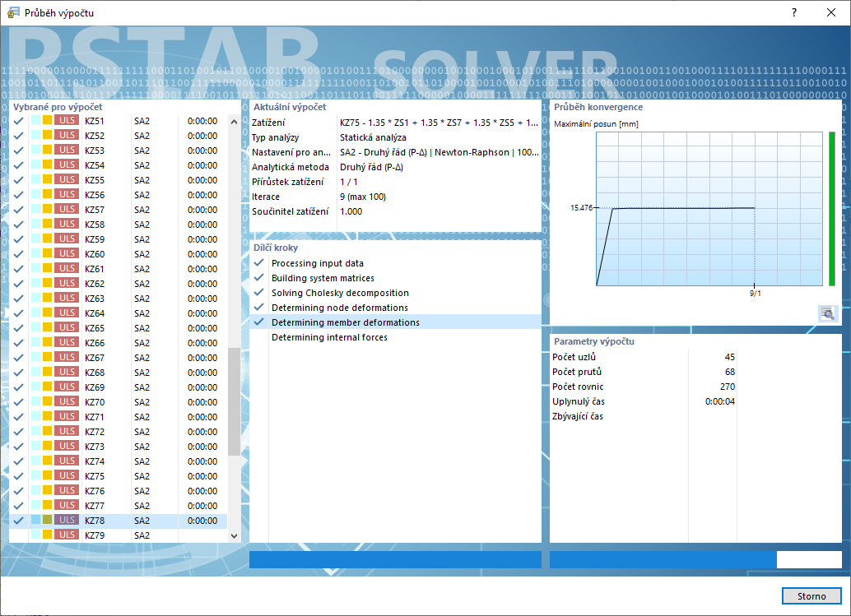The height and width of the screenshot is (616, 851).
Task: Click the Uplynulý čas value 0:00:04
Action: coord(719,401)
